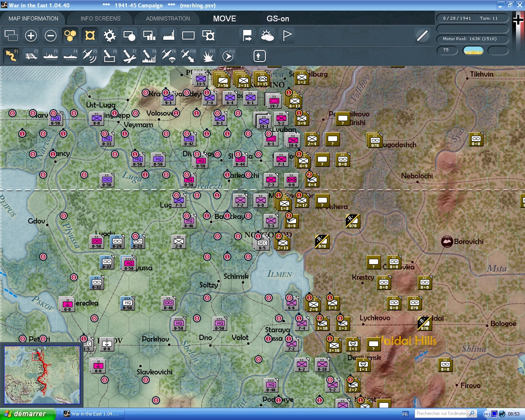Image resolution: width=525 pixels, height=420 pixels.
Task: Select the Soviet 1=2 infantry counter
Action: point(302,77)
